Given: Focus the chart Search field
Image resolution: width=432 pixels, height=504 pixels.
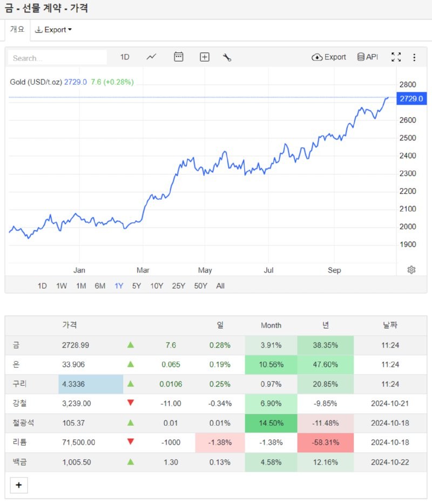Looking at the screenshot, I should (x=58, y=58).
